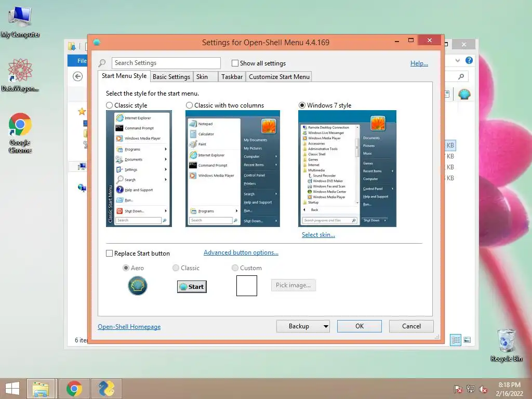Click the search magnifier icon in Settings
Image resolution: width=532 pixels, height=399 pixels.
[x=102, y=63]
